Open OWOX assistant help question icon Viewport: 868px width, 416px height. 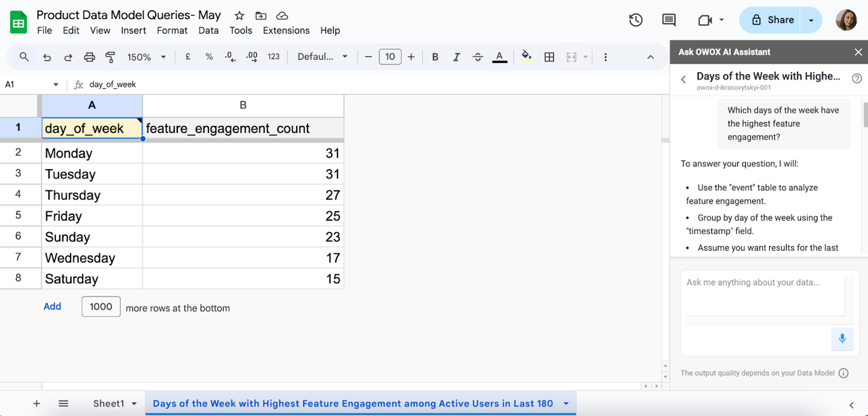coord(857,79)
